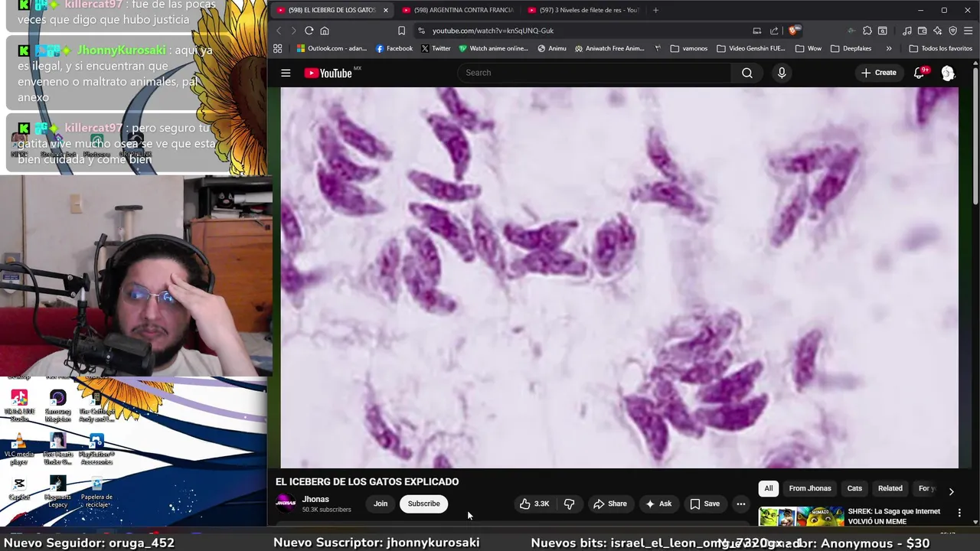The height and width of the screenshot is (551, 980).
Task: Open the browser extensions puzzle icon
Action: (867, 31)
